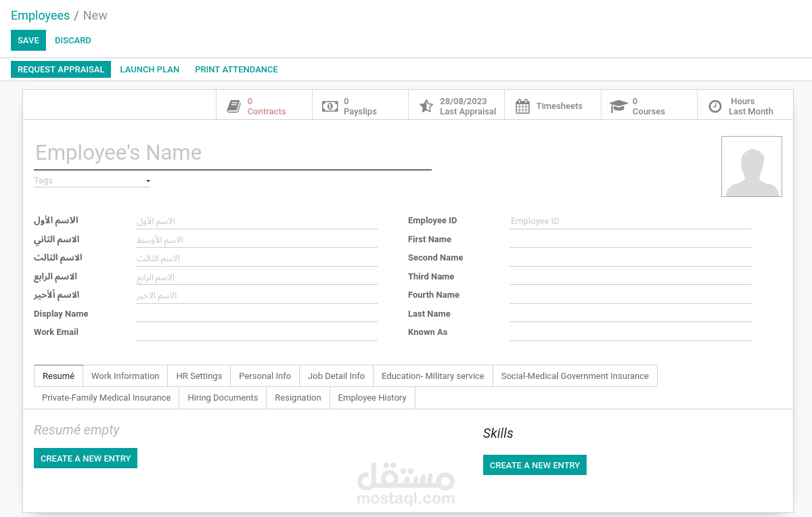Image resolution: width=812 pixels, height=517 pixels.
Task: Click the Timesheets calendar icon
Action: click(522, 106)
